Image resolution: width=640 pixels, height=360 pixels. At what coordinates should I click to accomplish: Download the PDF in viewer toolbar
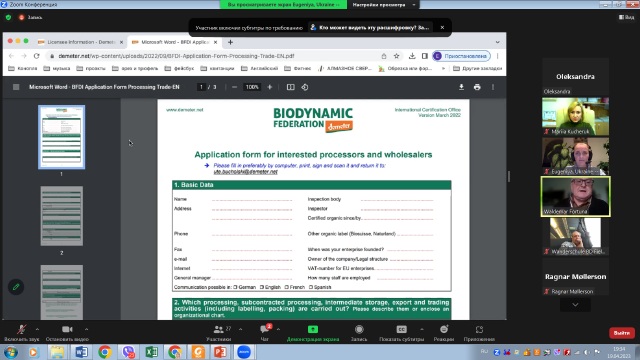(x=461, y=87)
